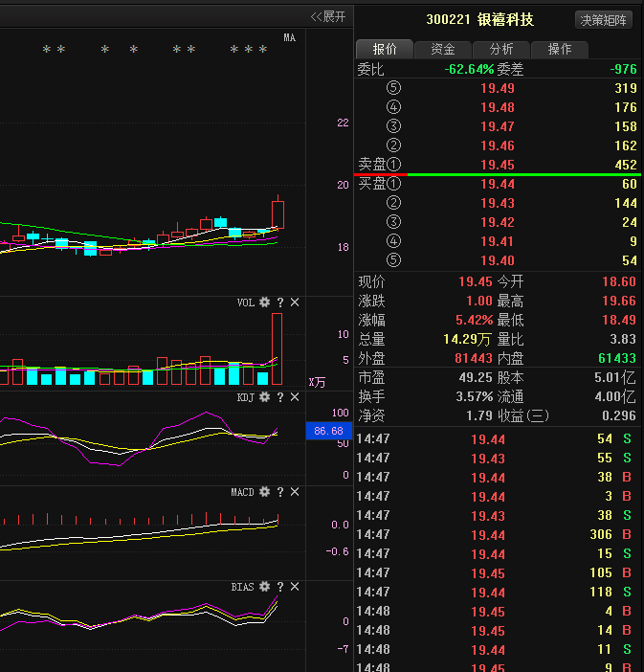Viewport: 644px width, 672px height.
Task: Select buy level 3 price 19.42
Action: pos(498,222)
